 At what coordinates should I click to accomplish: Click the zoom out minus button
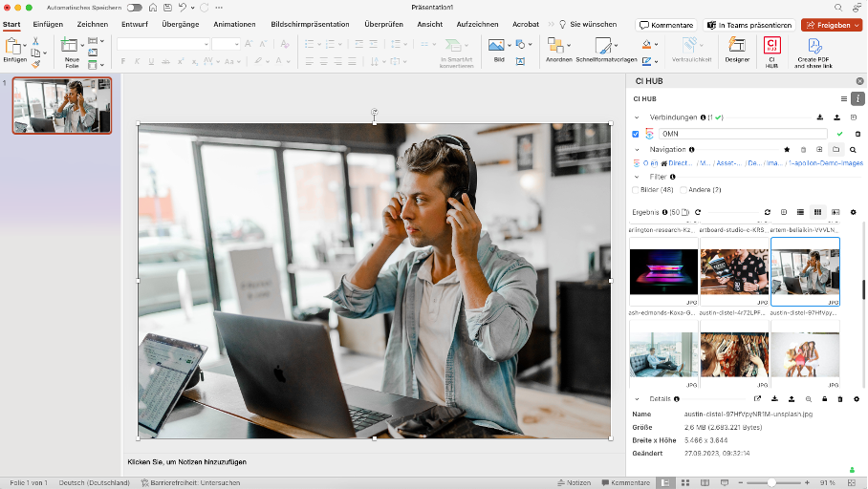[741, 483]
